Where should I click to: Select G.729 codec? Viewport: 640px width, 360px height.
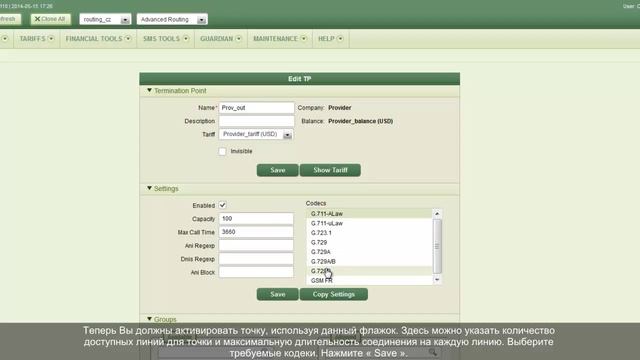[x=369, y=242]
